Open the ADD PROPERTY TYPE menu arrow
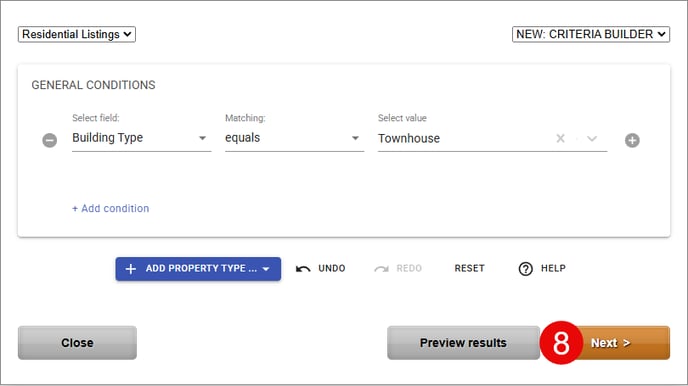 (x=266, y=269)
